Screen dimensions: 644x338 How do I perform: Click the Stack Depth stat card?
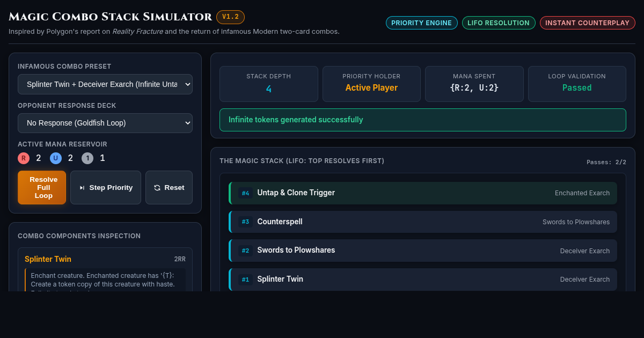click(x=269, y=84)
